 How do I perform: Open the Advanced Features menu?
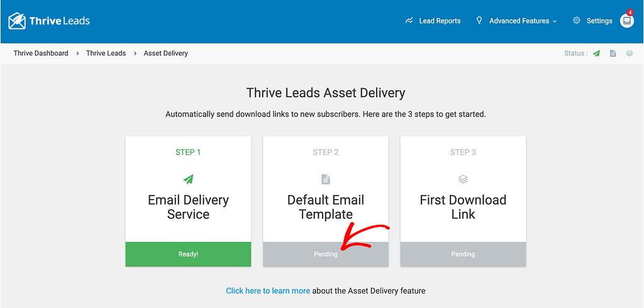(519, 21)
